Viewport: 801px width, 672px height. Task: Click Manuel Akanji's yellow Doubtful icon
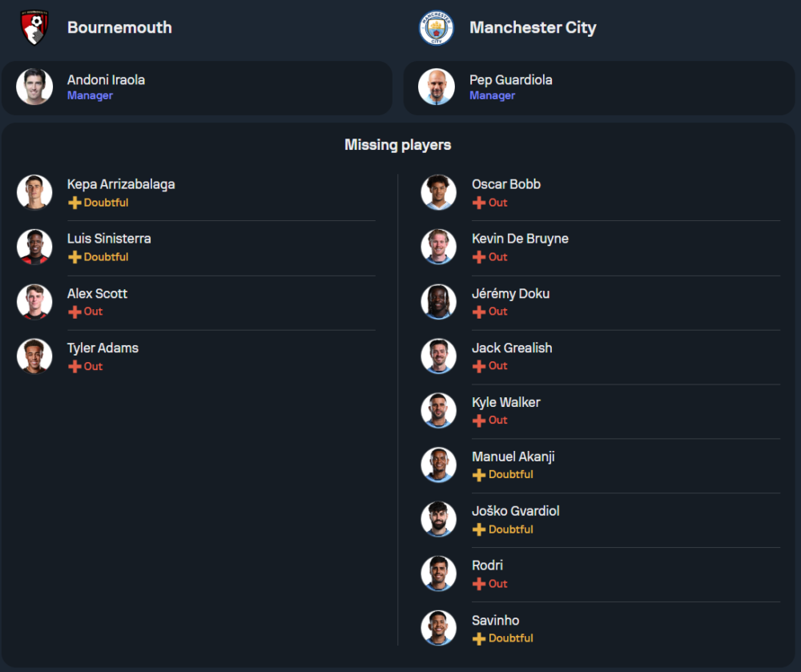(x=479, y=475)
